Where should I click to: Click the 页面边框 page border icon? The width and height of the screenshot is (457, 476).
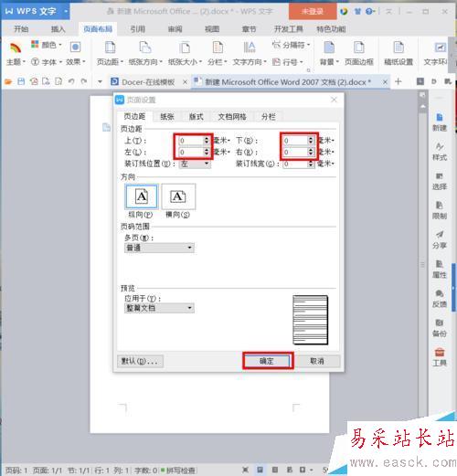tap(359, 48)
